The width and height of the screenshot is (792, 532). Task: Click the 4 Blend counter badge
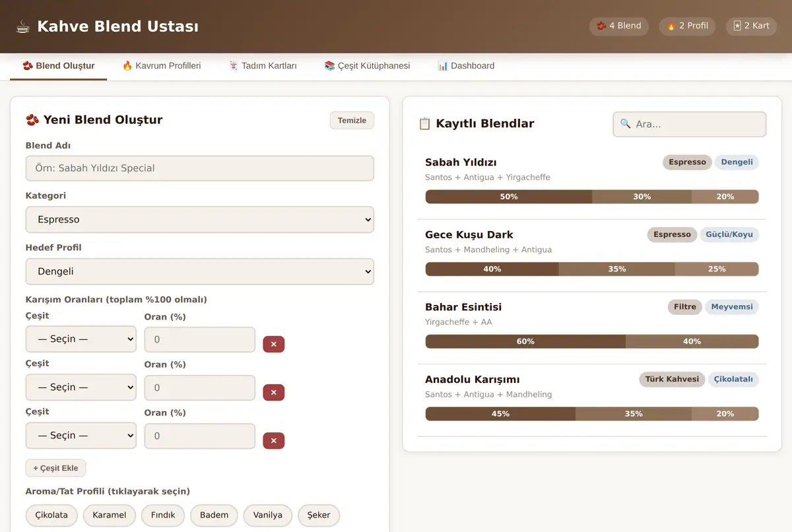[x=618, y=26]
